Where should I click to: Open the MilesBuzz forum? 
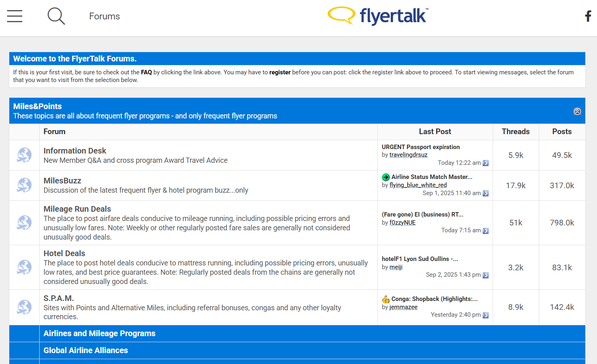(62, 181)
